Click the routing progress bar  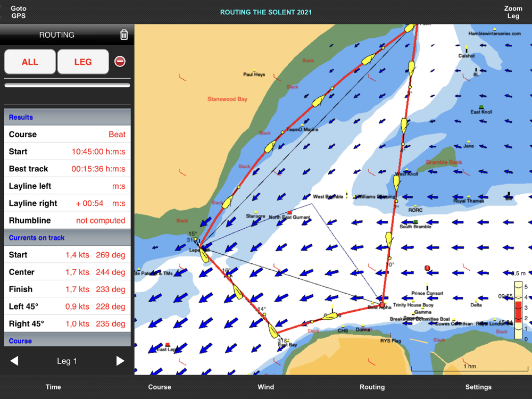tap(67, 85)
